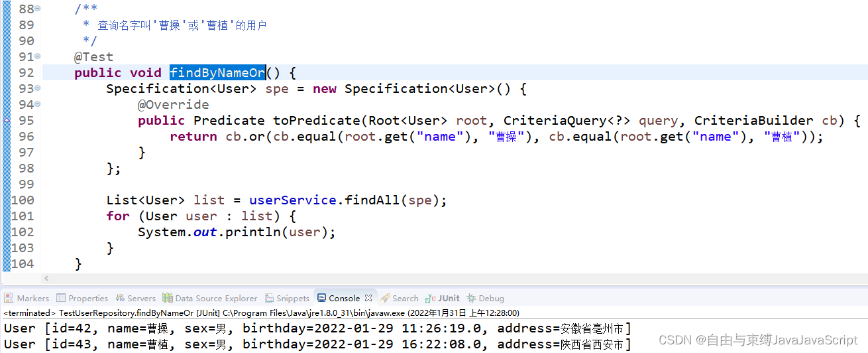868x353 pixels.
Task: Click line number 92 in the gutter
Action: [x=26, y=73]
